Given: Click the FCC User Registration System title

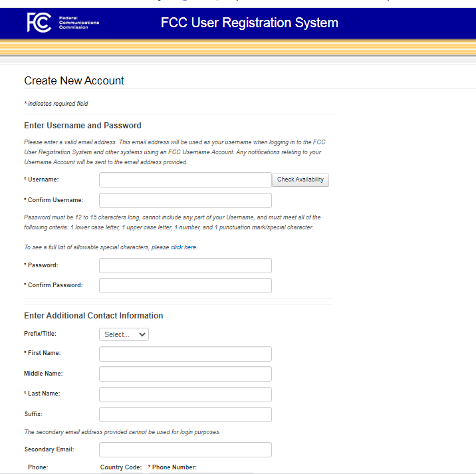Looking at the screenshot, I should pos(249,23).
